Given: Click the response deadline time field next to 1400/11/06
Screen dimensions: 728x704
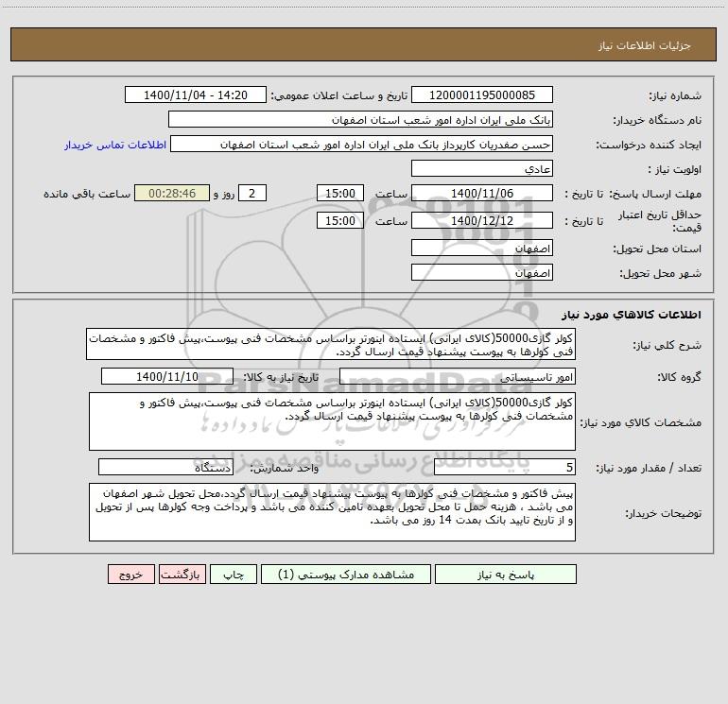Looking at the screenshot, I should tap(339, 193).
